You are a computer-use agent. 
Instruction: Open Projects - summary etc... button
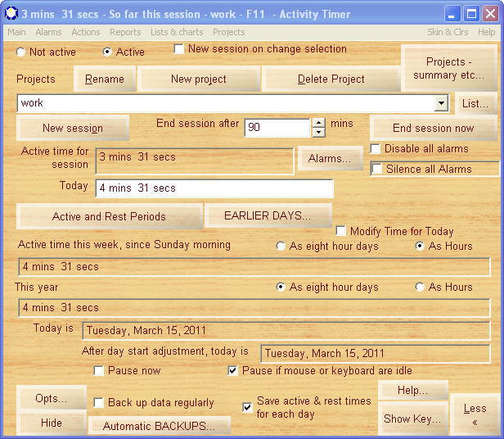click(x=448, y=68)
